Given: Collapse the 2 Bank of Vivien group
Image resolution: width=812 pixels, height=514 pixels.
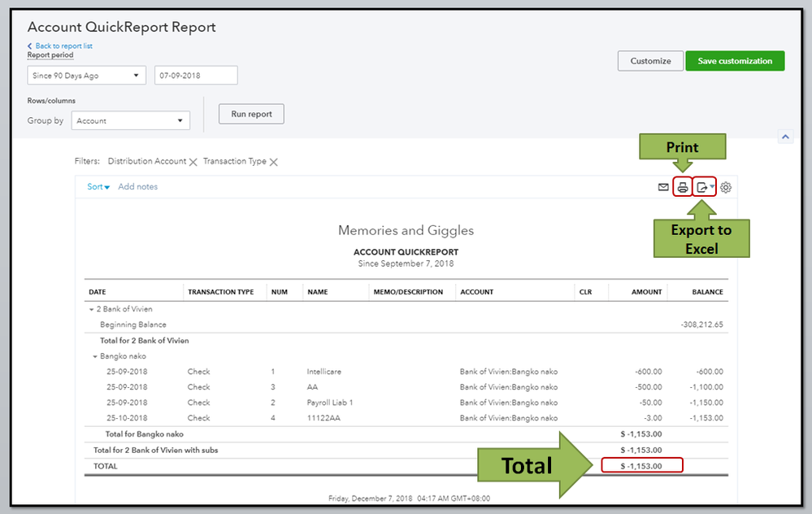Looking at the screenshot, I should [x=92, y=309].
